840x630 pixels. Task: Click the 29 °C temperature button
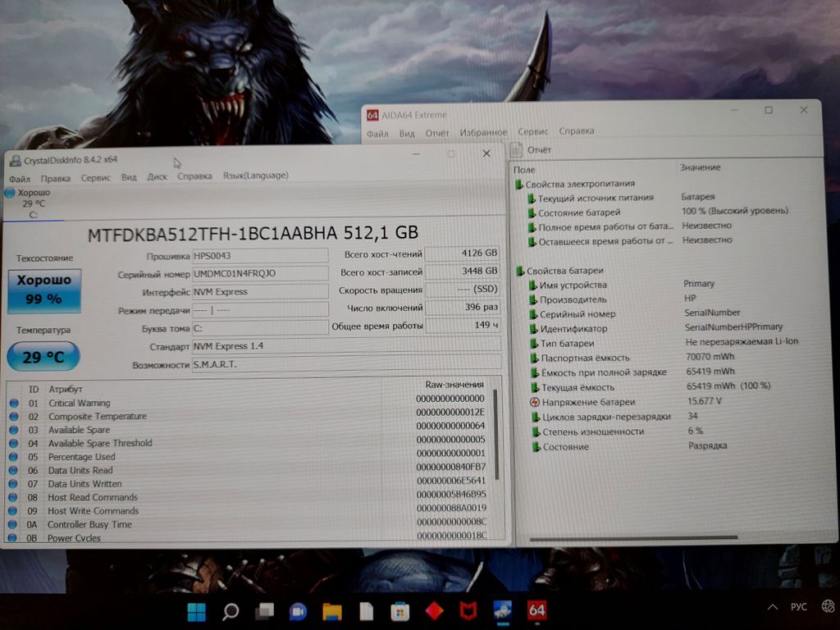[43, 357]
